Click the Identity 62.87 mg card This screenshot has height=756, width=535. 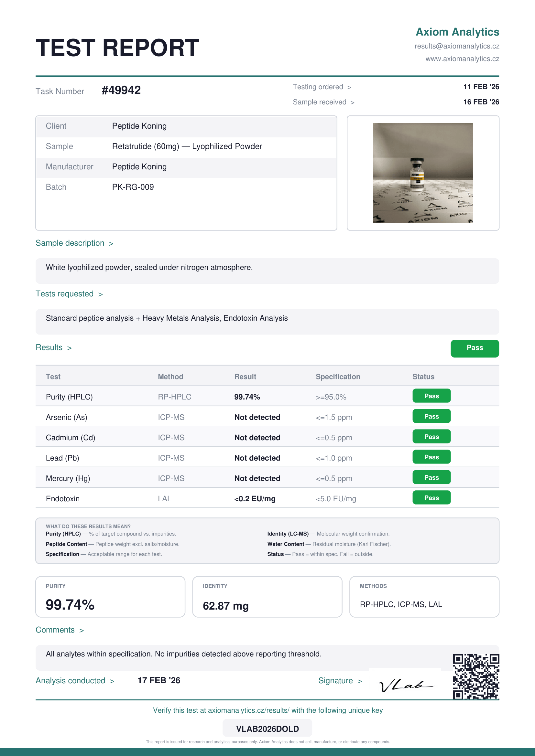(x=267, y=597)
